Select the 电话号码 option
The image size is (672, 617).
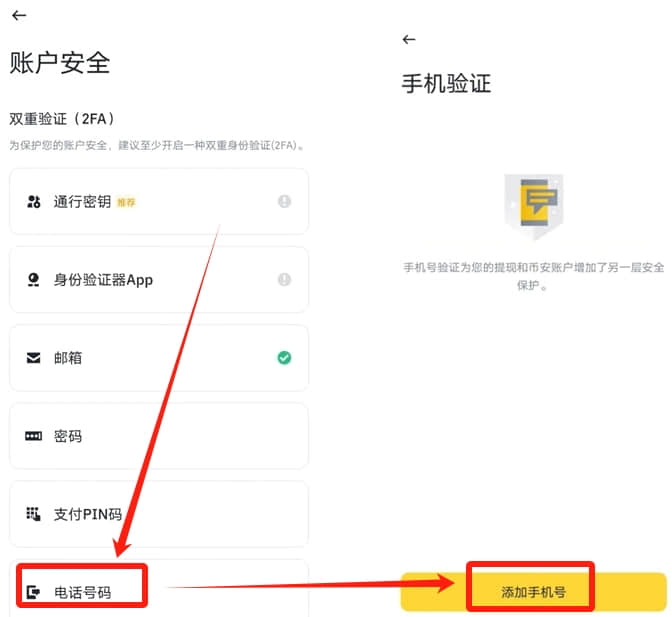click(x=159, y=589)
